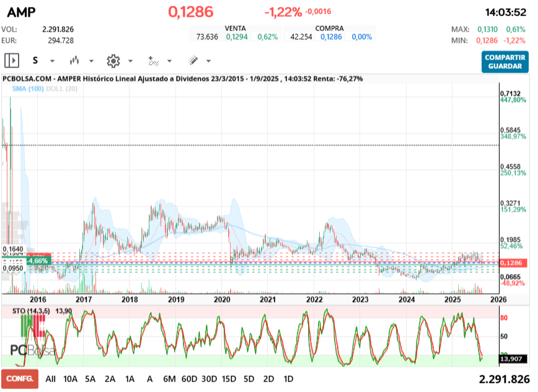Switch to the 5A time range
538x392 pixels.
pyautogui.click(x=90, y=379)
